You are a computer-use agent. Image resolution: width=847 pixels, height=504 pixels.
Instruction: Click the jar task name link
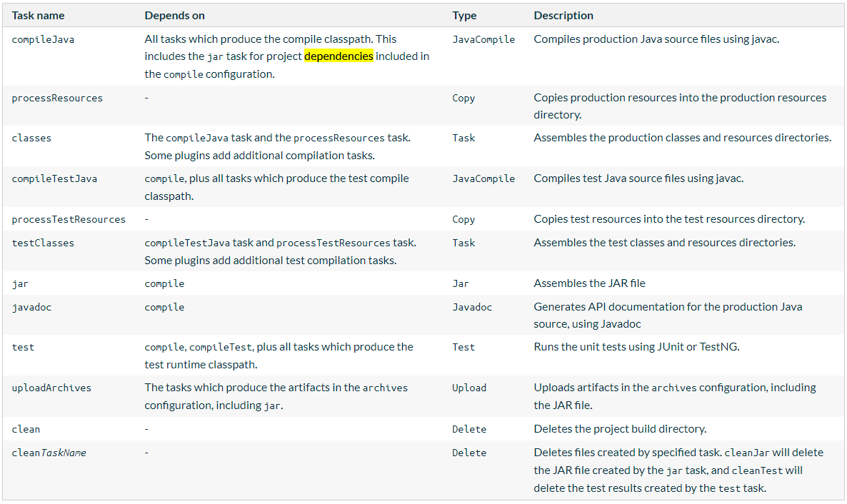coord(19,283)
